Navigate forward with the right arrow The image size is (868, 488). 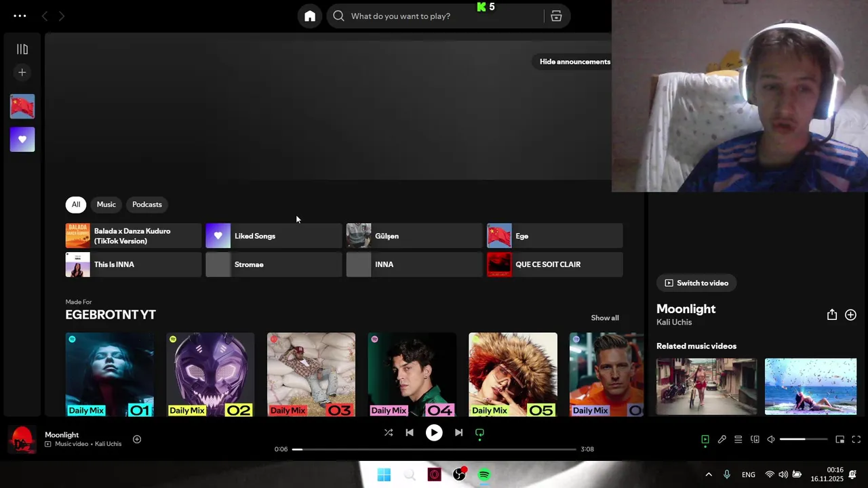click(x=62, y=16)
